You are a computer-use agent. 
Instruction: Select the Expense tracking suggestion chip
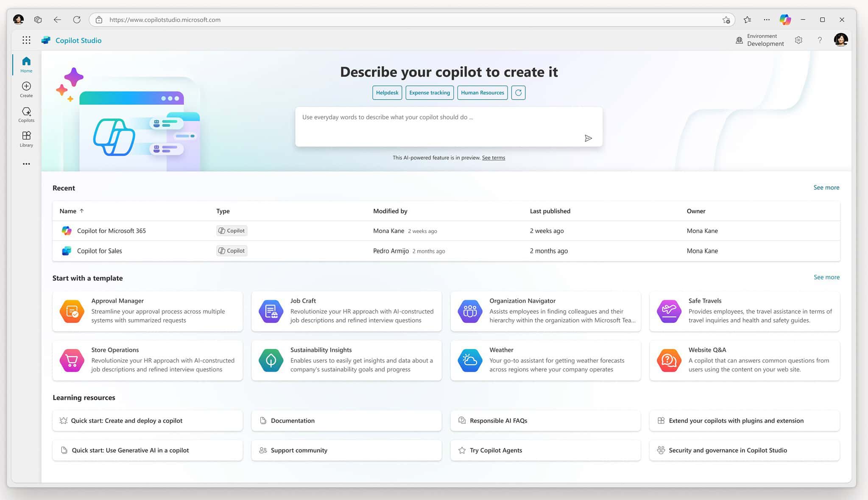point(430,92)
